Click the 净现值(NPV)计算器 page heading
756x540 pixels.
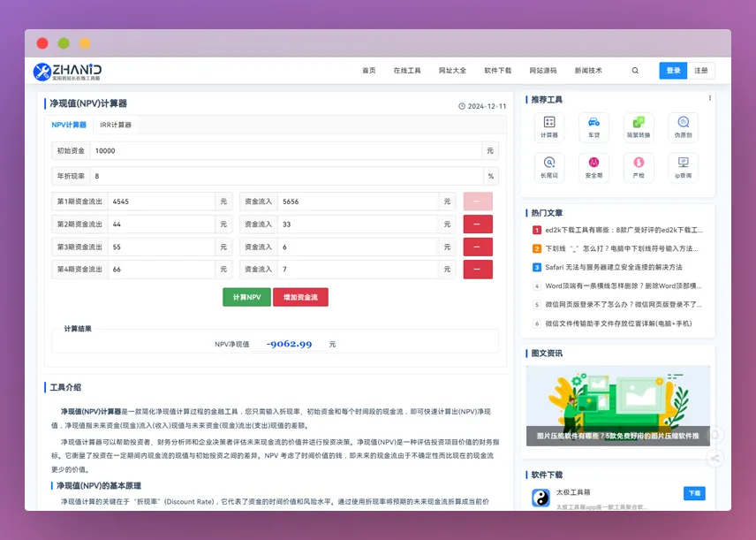click(88, 103)
